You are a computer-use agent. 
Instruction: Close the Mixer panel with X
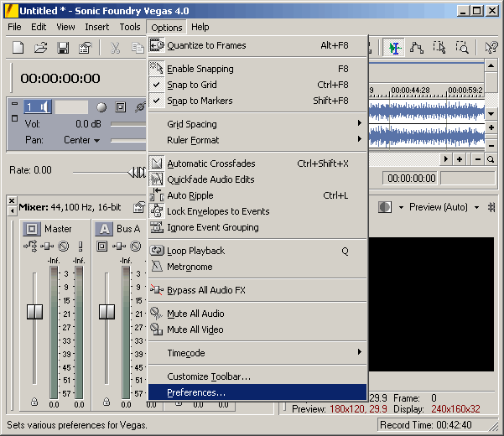(12, 200)
